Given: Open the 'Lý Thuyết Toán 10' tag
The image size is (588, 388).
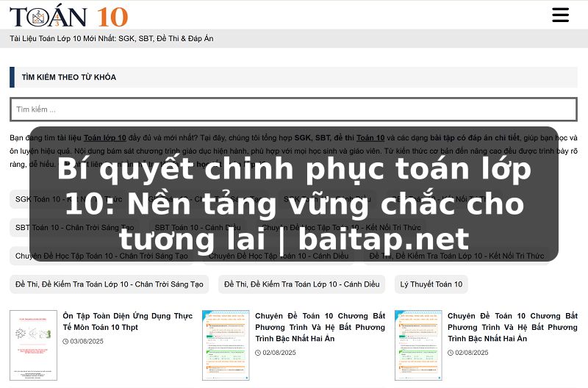Looking at the screenshot, I should click(x=431, y=284).
